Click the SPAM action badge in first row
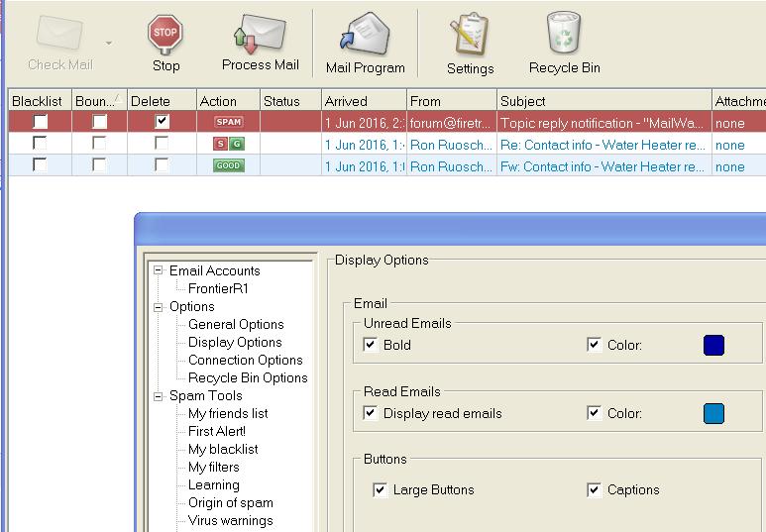 click(x=229, y=122)
